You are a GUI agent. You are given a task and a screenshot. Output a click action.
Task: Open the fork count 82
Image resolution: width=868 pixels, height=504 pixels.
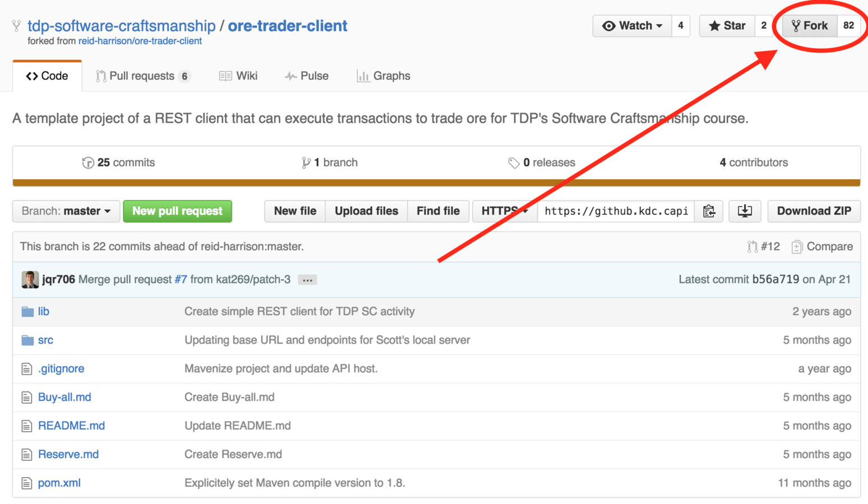848,26
